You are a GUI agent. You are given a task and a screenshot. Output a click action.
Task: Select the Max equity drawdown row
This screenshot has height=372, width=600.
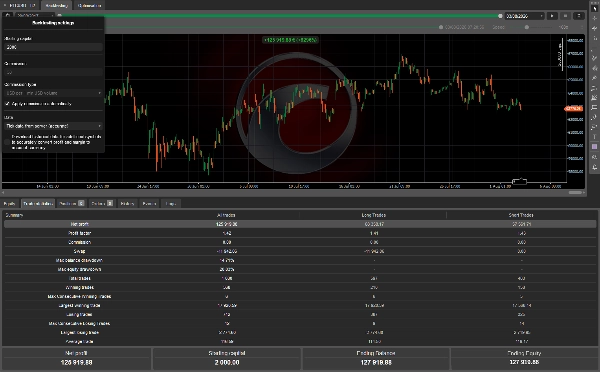[300, 269]
